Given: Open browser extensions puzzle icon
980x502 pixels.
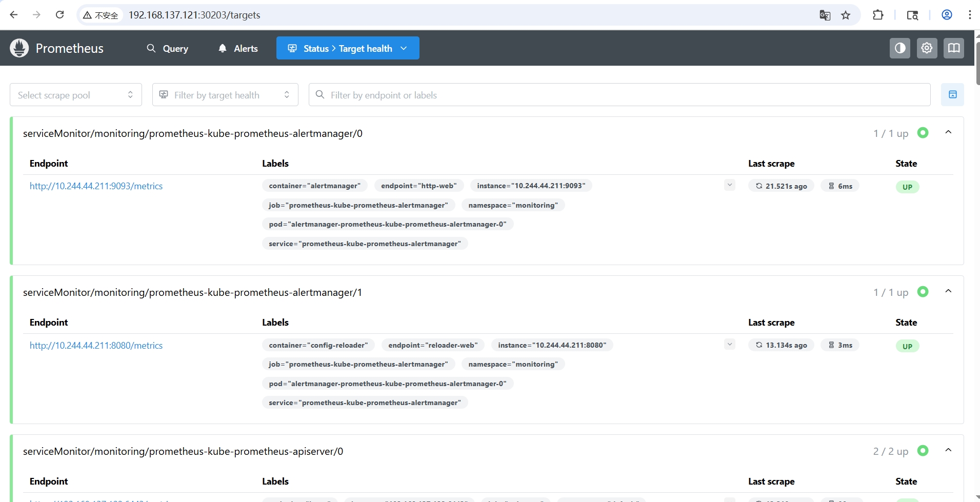Looking at the screenshot, I should click(877, 15).
